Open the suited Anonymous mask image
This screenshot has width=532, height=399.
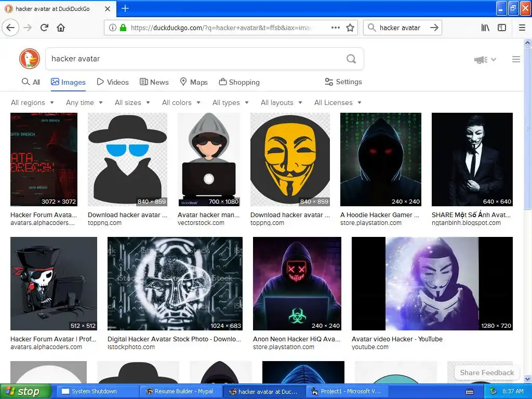472,159
